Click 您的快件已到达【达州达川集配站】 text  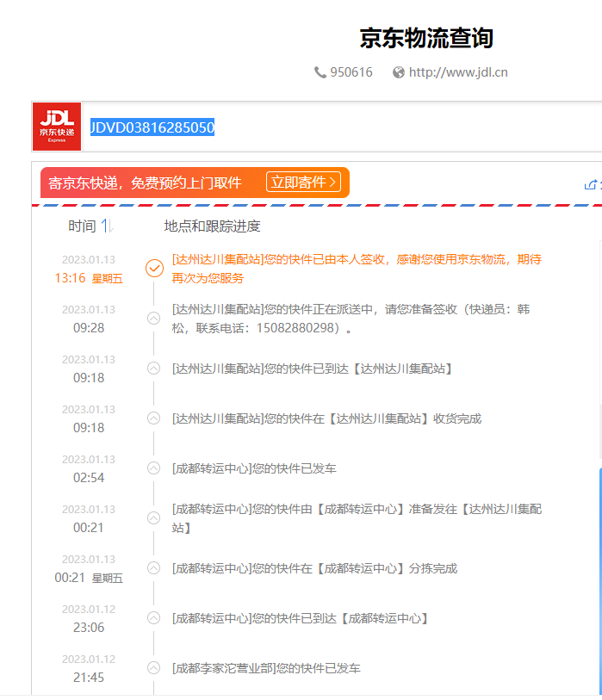(312, 369)
